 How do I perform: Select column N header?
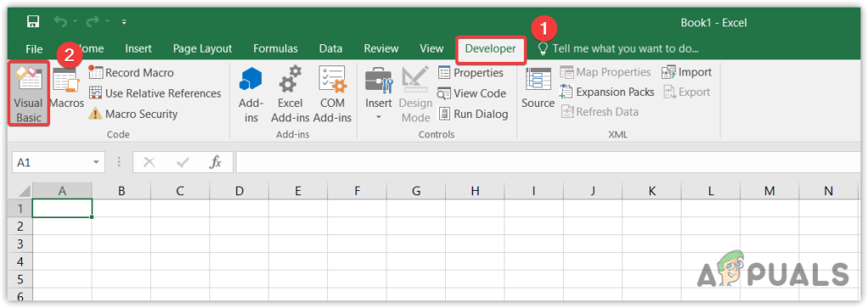828,191
